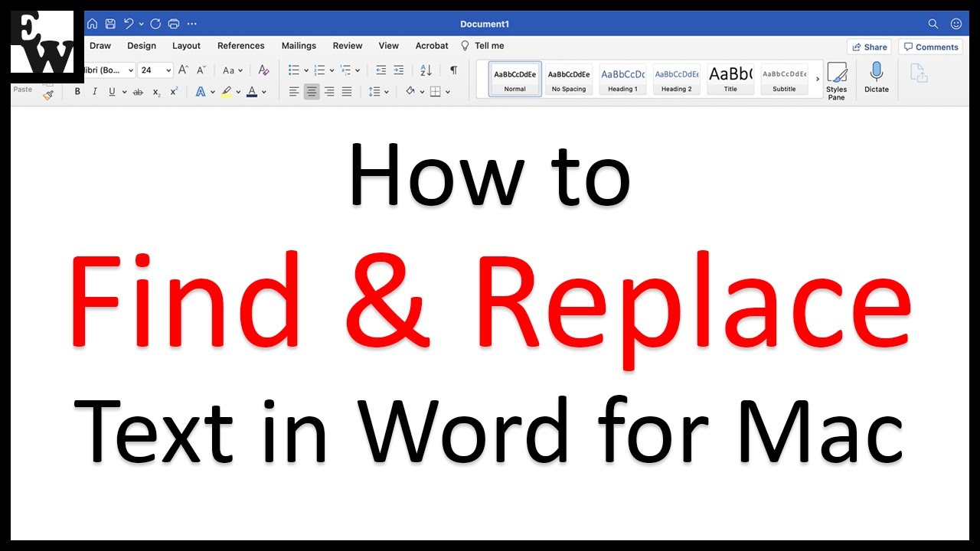Switch to the View tab

pyautogui.click(x=389, y=46)
